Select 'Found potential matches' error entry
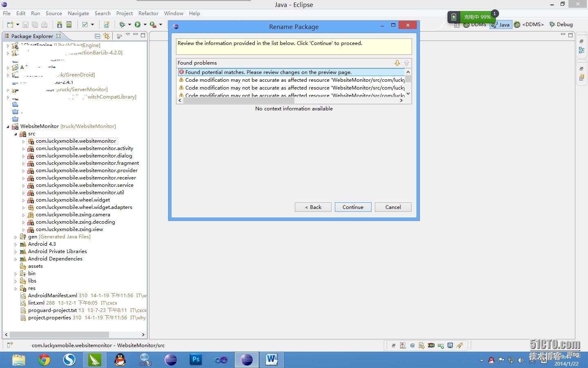Viewport: 588px width, 368px height. coord(291,72)
